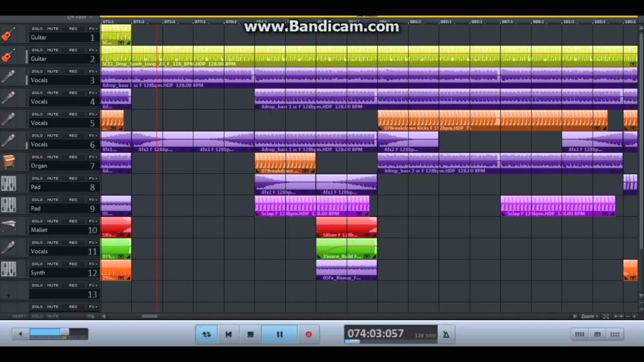
Task: Select the SCE2_Drop_Synth_Loop clip on track 2
Action: (x=369, y=56)
